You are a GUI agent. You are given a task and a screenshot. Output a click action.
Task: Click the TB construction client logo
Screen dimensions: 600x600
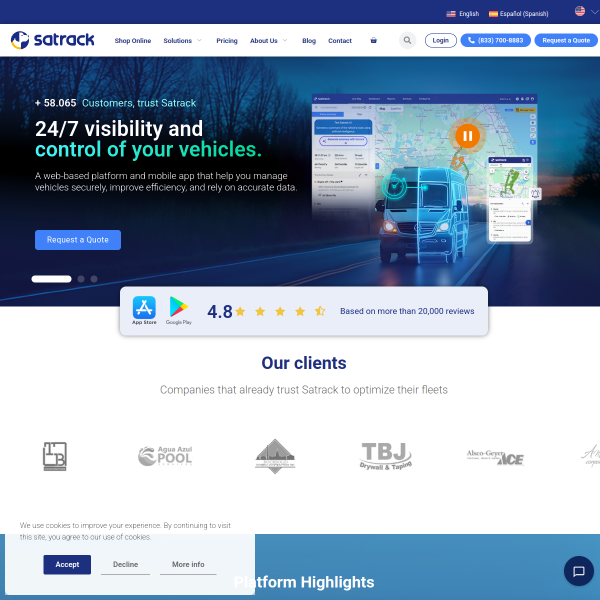click(x=55, y=456)
